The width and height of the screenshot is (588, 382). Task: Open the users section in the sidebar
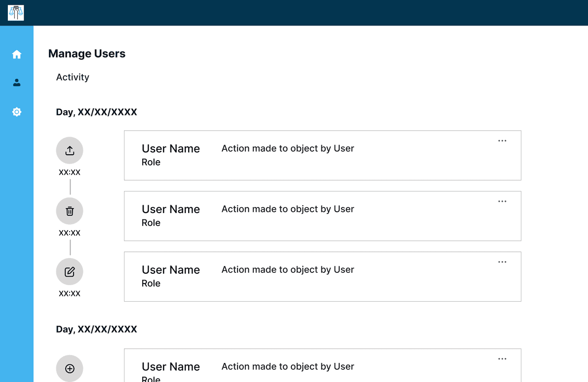pos(17,83)
